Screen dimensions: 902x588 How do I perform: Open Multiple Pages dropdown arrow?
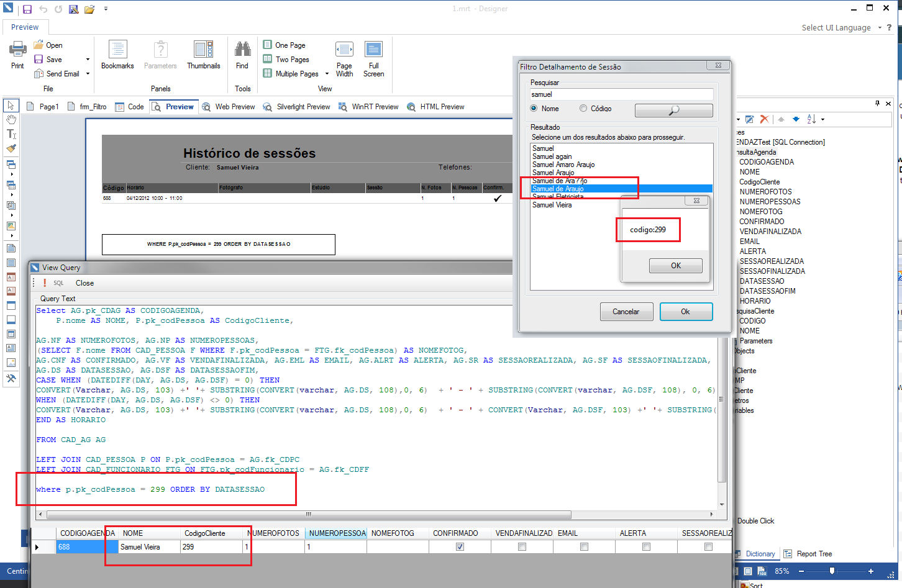tap(327, 74)
